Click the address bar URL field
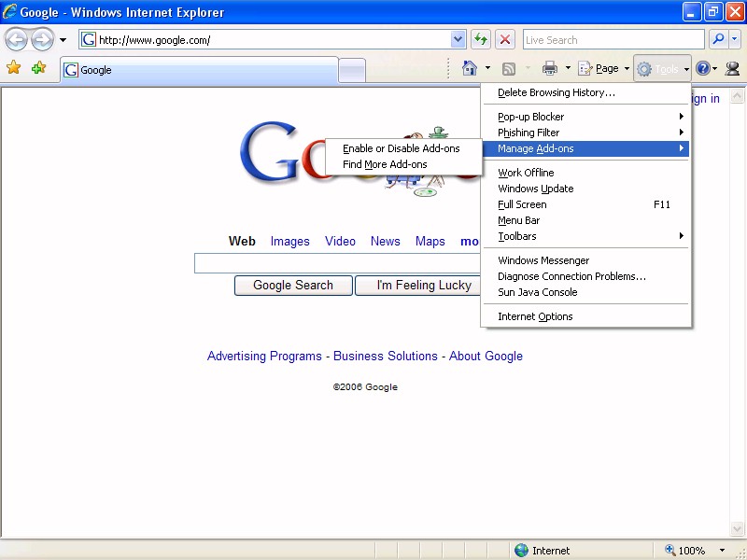747x560 pixels. point(273,39)
